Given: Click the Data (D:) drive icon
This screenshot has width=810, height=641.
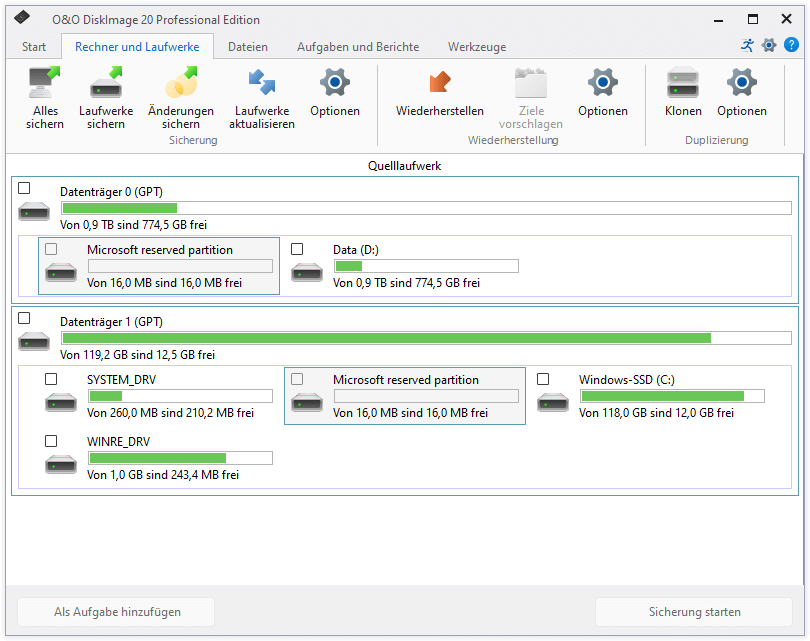Looking at the screenshot, I should [x=307, y=272].
